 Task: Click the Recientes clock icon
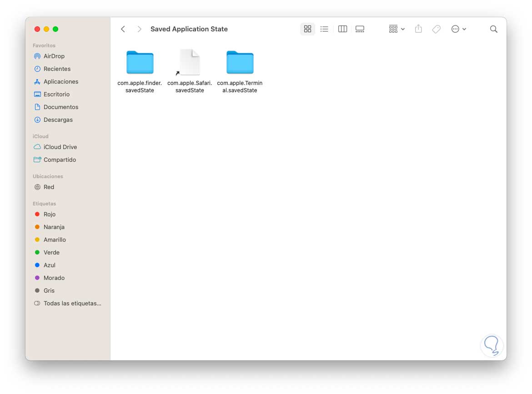pyautogui.click(x=37, y=69)
